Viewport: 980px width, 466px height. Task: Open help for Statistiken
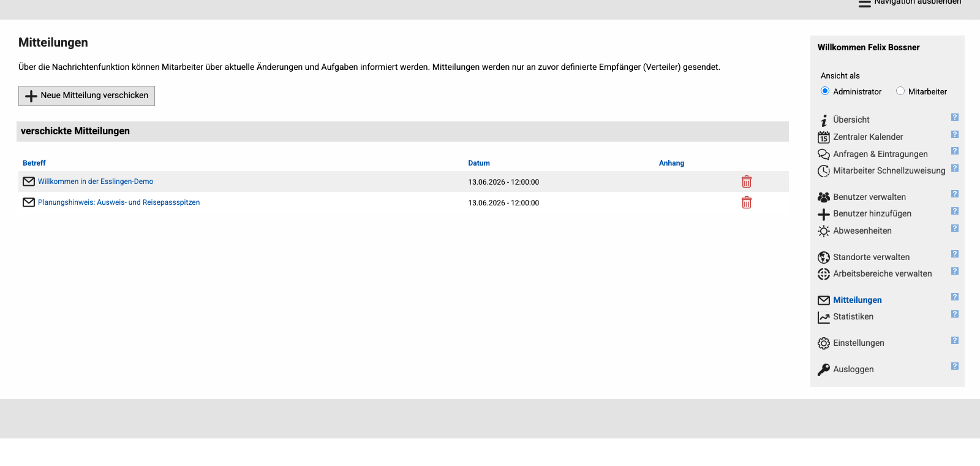click(954, 314)
